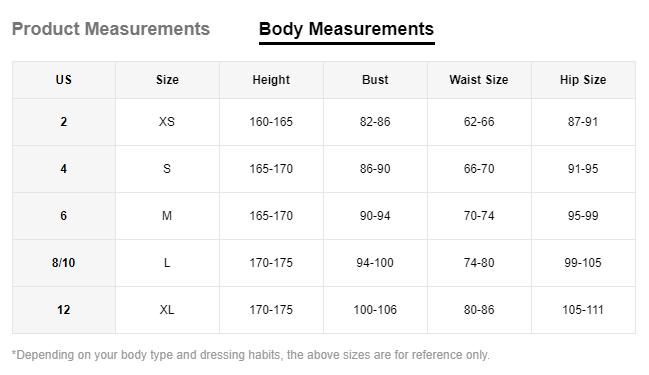Click the Hip Size column header

[583, 80]
